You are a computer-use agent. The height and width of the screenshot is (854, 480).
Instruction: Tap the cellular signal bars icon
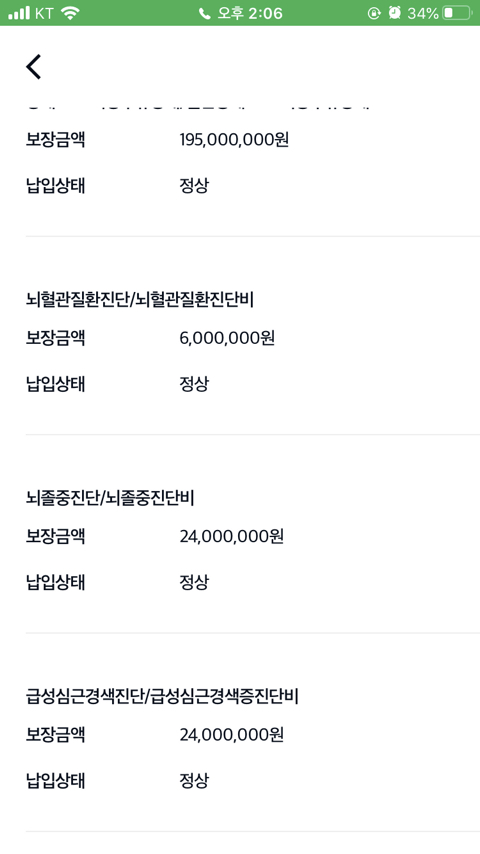click(19, 13)
